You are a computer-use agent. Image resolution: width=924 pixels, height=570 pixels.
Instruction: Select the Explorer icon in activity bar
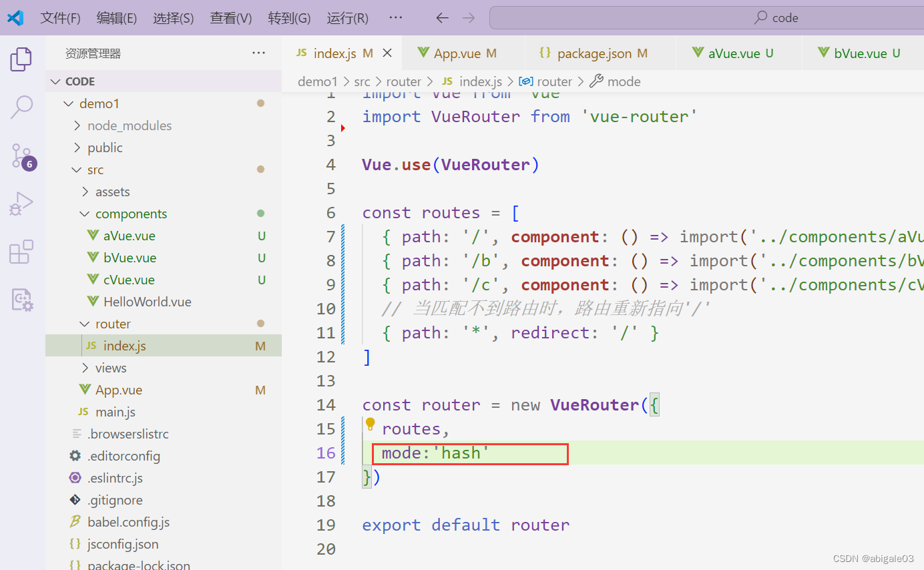[21, 59]
